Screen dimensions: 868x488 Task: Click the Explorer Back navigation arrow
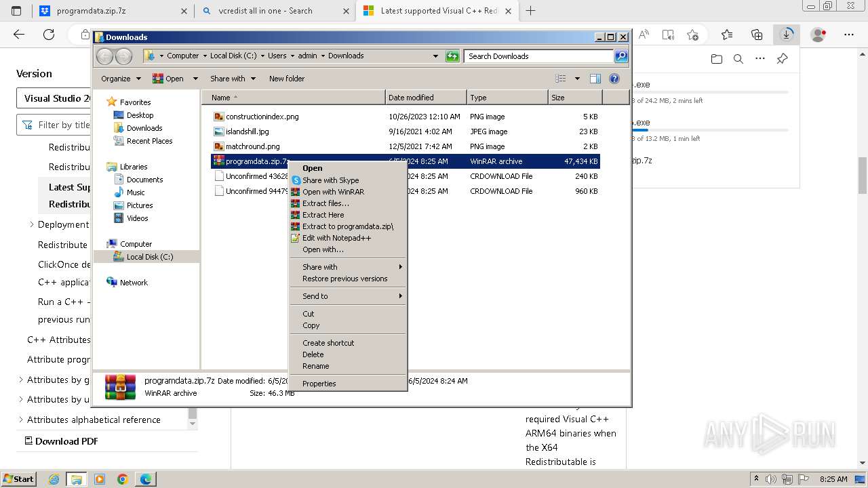tap(104, 56)
